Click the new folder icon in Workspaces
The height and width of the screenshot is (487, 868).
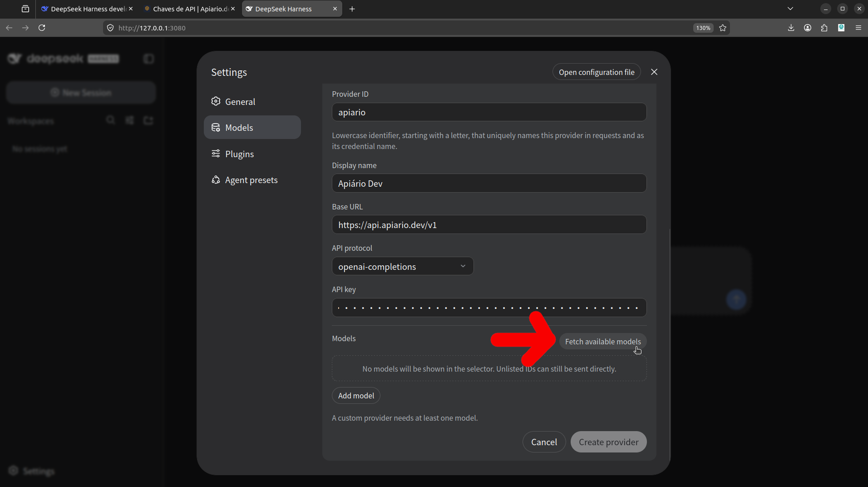click(148, 120)
